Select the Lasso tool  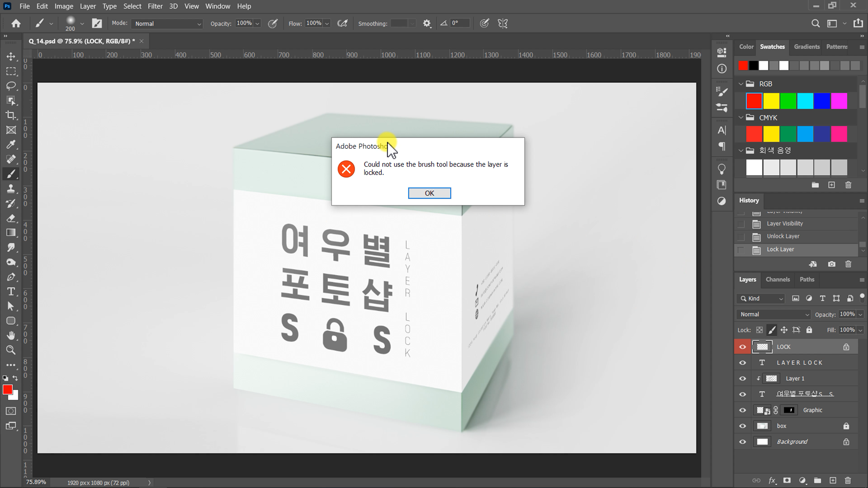pyautogui.click(x=11, y=86)
